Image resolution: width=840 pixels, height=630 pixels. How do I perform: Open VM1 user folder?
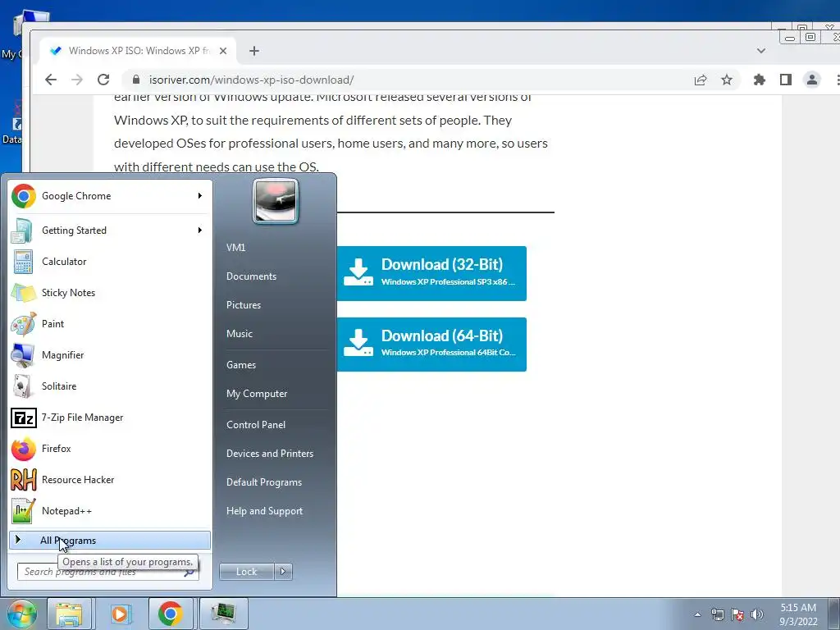235,248
